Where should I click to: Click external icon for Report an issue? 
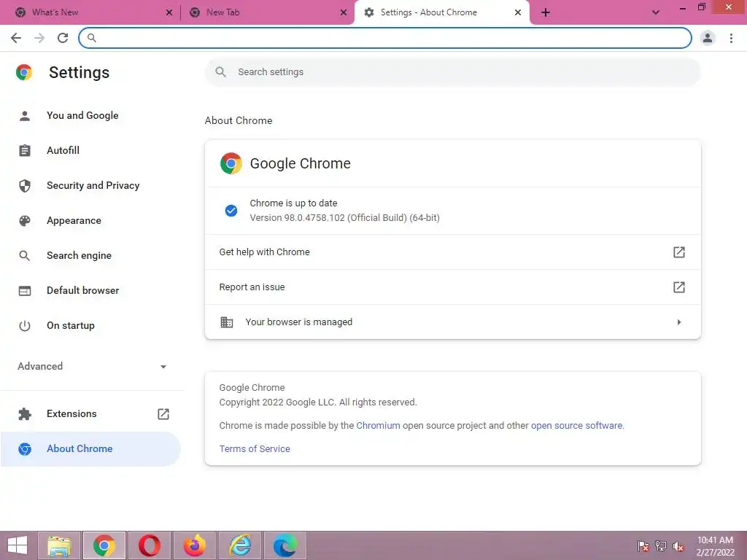[679, 287]
